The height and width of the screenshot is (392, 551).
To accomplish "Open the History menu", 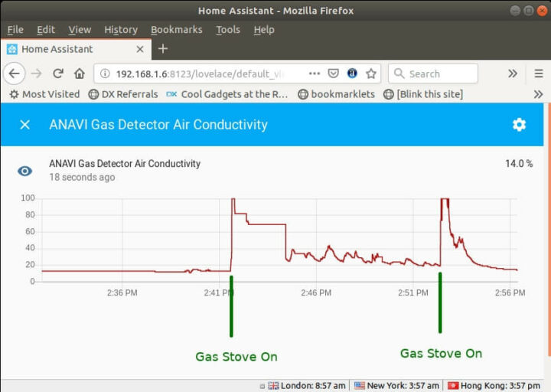I will (121, 30).
